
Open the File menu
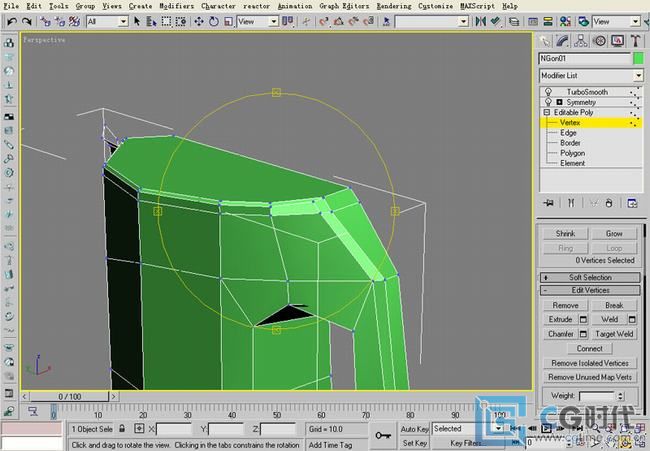[x=11, y=6]
